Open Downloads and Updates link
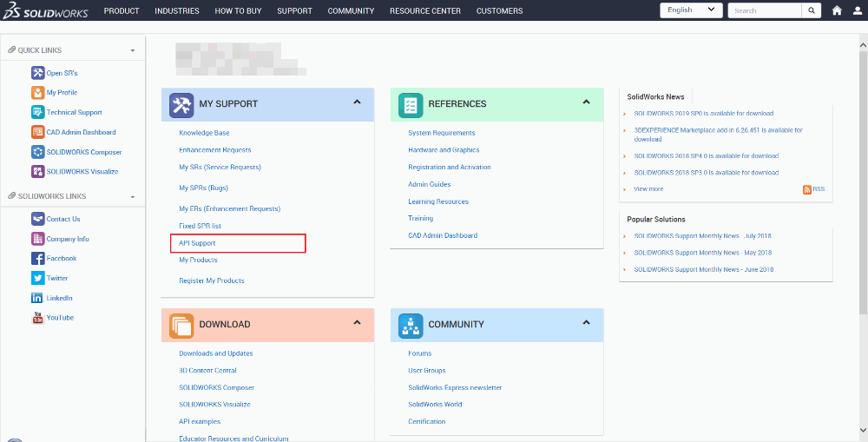 [216, 353]
